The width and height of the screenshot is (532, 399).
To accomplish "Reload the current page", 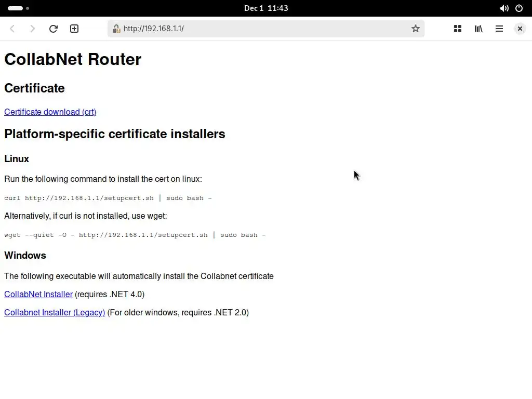I will pyautogui.click(x=54, y=29).
